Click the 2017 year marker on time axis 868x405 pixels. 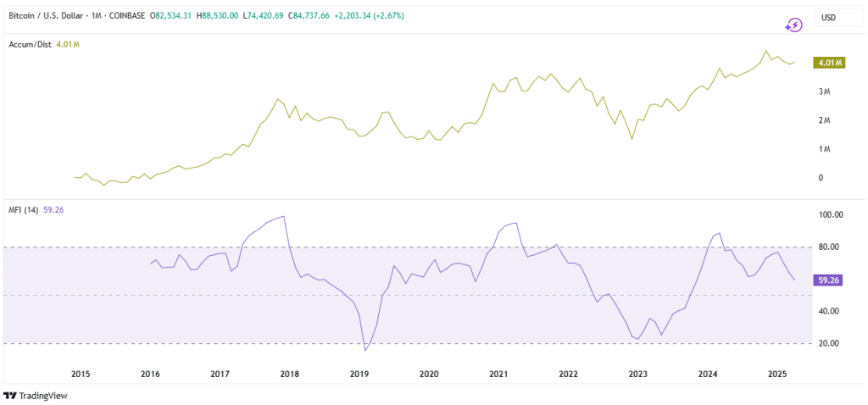pyautogui.click(x=220, y=374)
